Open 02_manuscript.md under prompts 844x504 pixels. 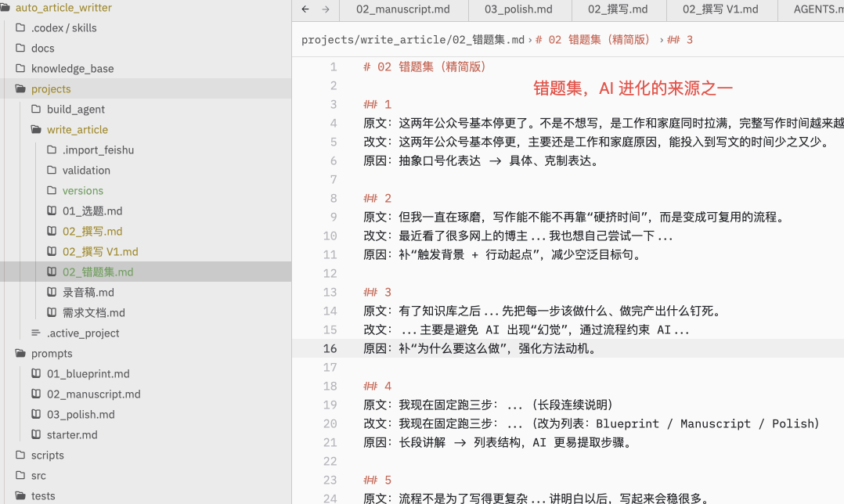[x=94, y=394]
